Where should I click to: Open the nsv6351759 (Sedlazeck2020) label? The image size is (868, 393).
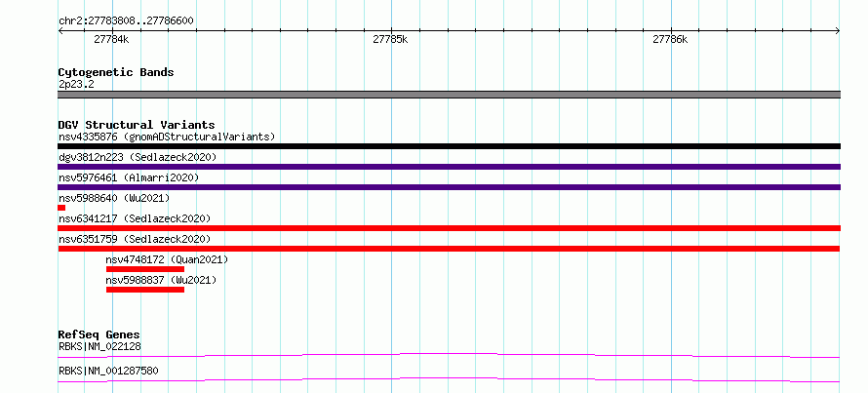pyautogui.click(x=135, y=239)
